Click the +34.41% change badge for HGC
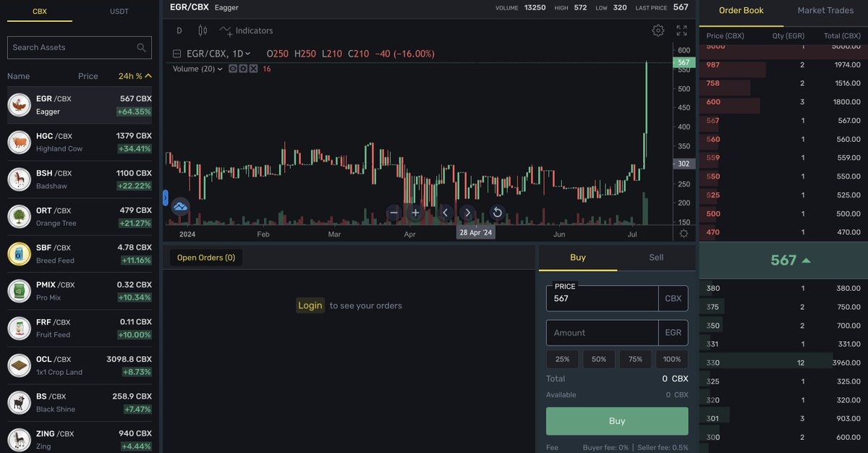This screenshot has height=453, width=868. pos(134,149)
